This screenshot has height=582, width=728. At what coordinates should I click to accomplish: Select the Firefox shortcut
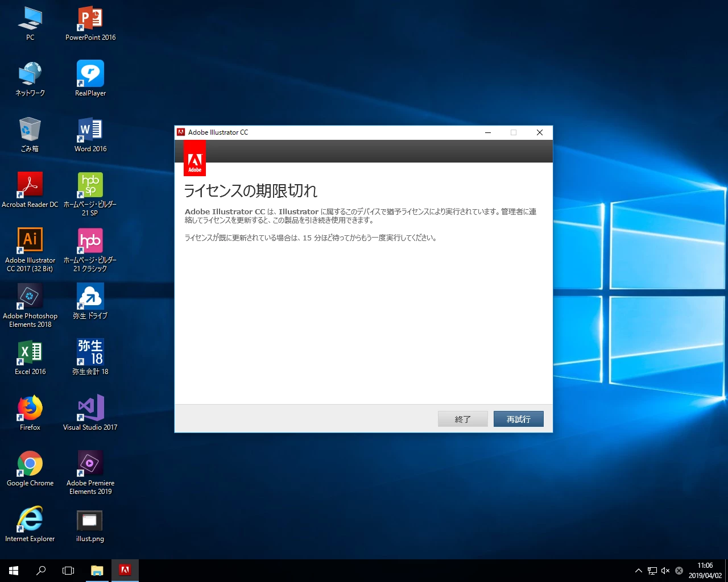pyautogui.click(x=30, y=413)
